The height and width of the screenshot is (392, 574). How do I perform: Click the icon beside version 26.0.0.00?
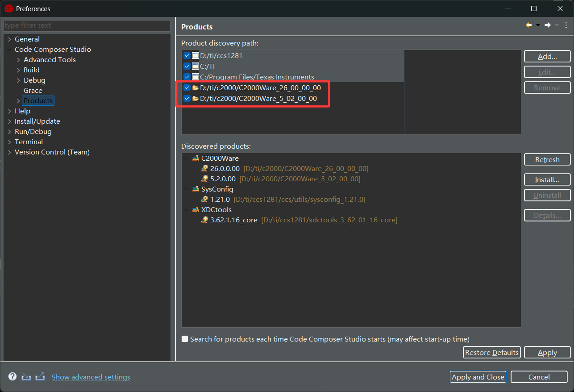pos(205,169)
